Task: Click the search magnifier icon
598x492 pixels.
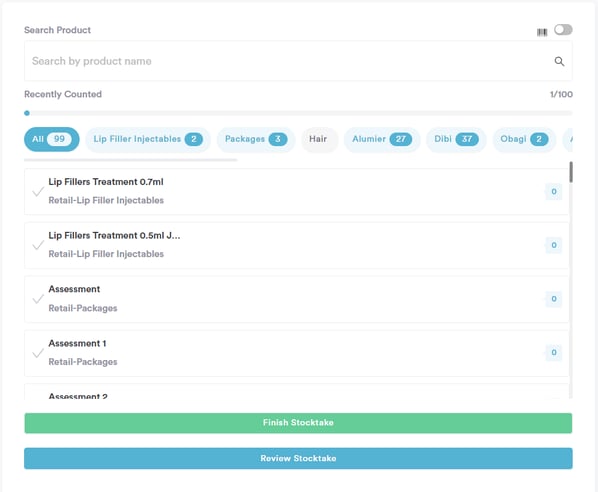Action: [559, 61]
